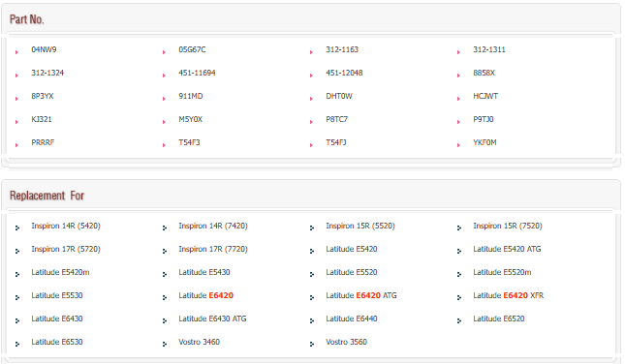Select Latitude E6430 ATG model
This screenshot has height=364, width=625.
[212, 318]
